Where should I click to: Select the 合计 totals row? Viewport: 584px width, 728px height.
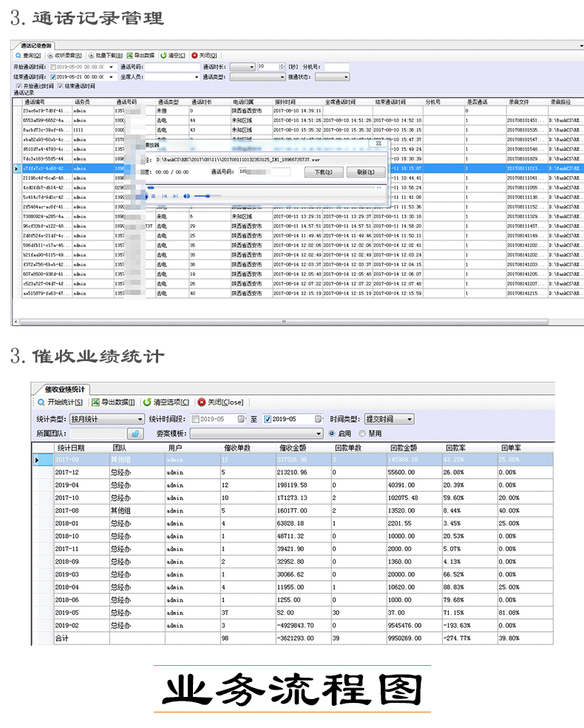click(x=293, y=638)
